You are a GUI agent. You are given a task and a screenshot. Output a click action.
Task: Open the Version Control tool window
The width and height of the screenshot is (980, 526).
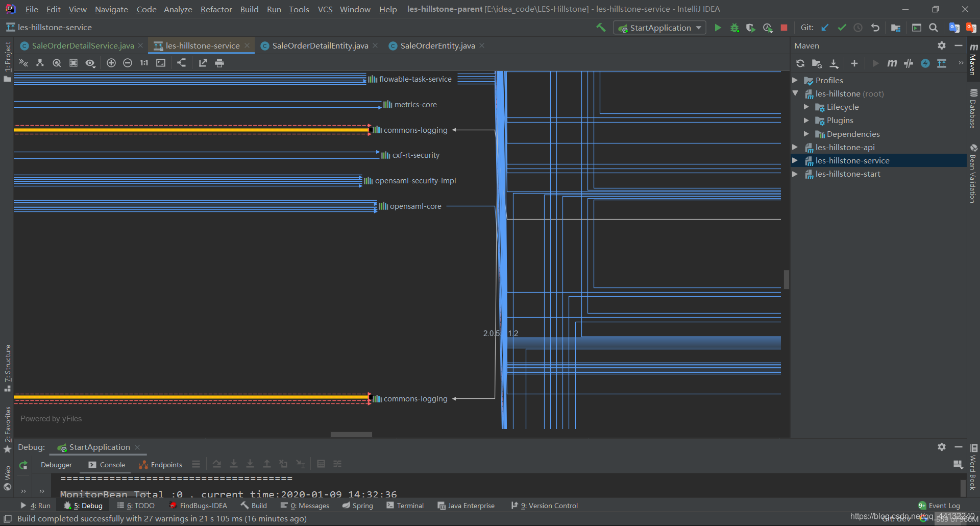tap(545, 506)
